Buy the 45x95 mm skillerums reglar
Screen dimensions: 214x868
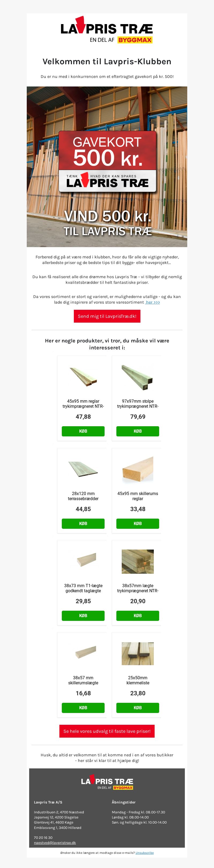(137, 524)
